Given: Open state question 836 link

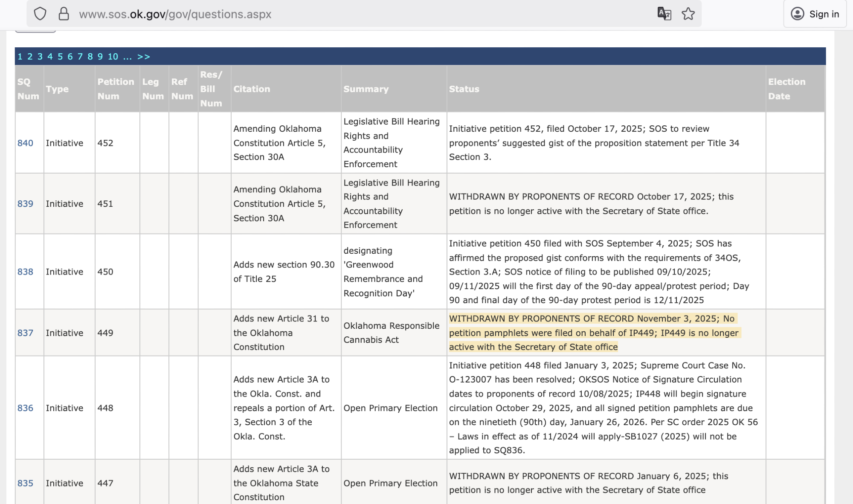Looking at the screenshot, I should point(25,408).
